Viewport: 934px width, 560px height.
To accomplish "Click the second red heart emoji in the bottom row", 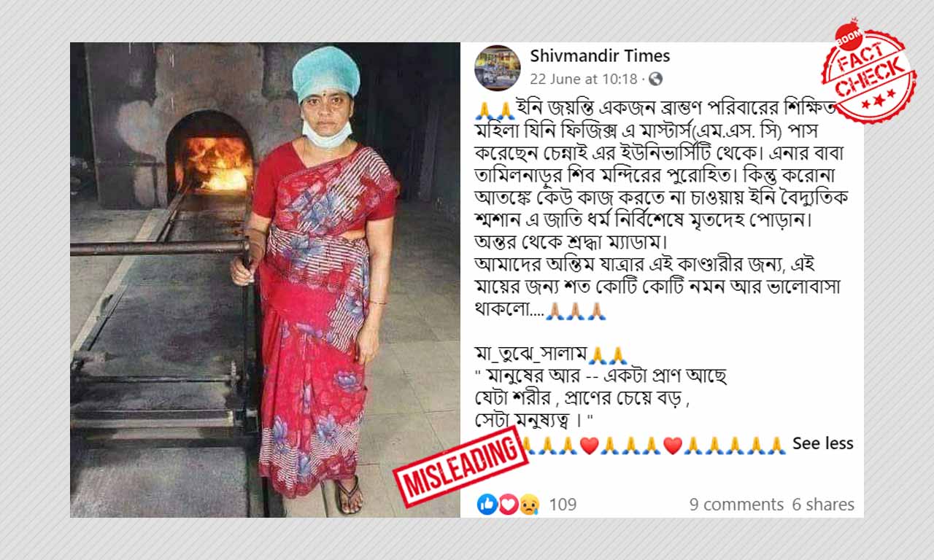I will tap(673, 445).
